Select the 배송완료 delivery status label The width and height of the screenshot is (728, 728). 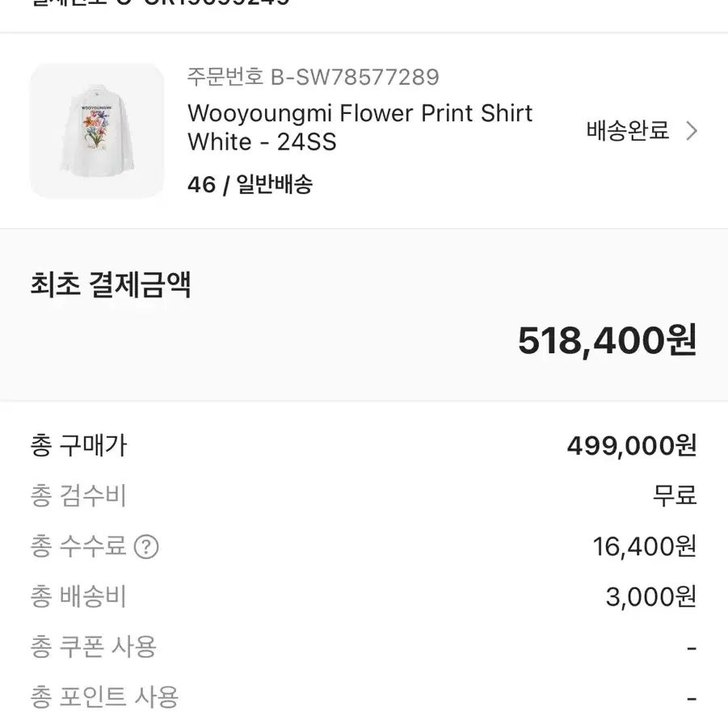tap(627, 130)
